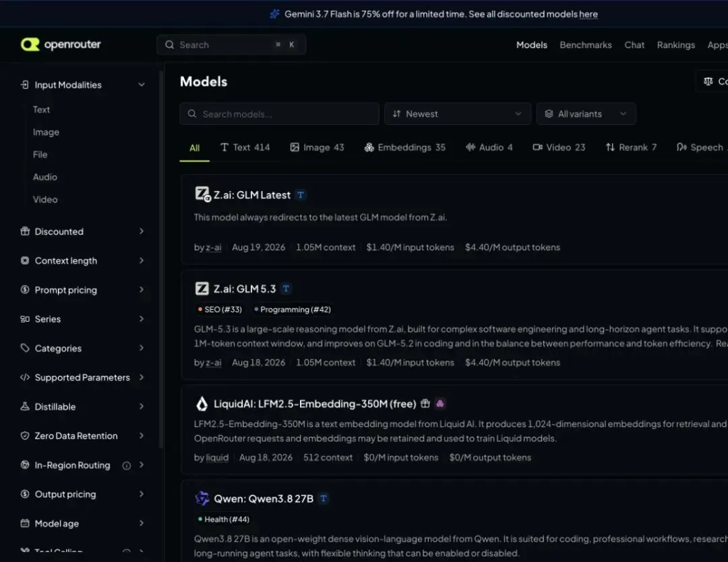The image size is (728, 562).
Task: Switch to the Embeddings 35 tab
Action: click(x=405, y=147)
